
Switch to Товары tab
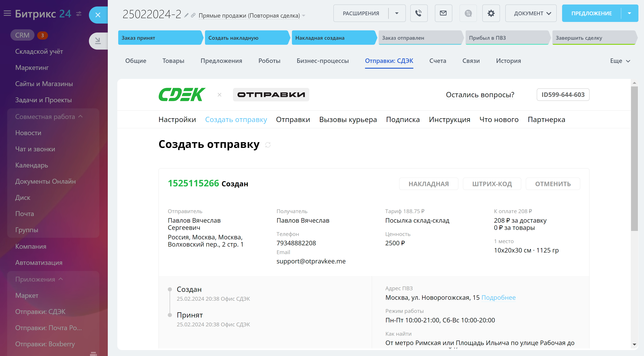(x=173, y=61)
